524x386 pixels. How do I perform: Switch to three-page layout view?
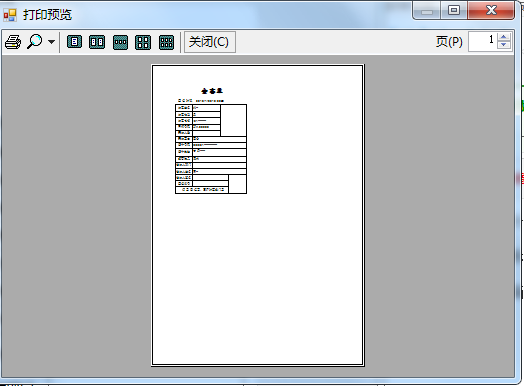click(x=120, y=42)
